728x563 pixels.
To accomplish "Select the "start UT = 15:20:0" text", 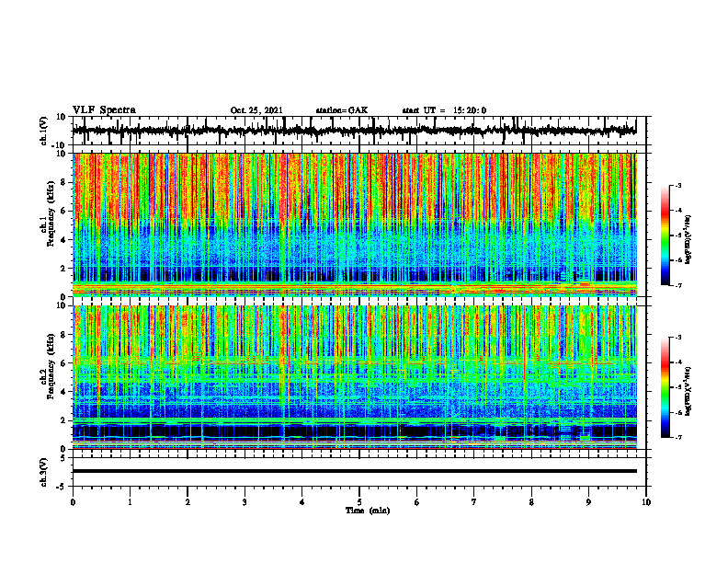I will (x=444, y=110).
